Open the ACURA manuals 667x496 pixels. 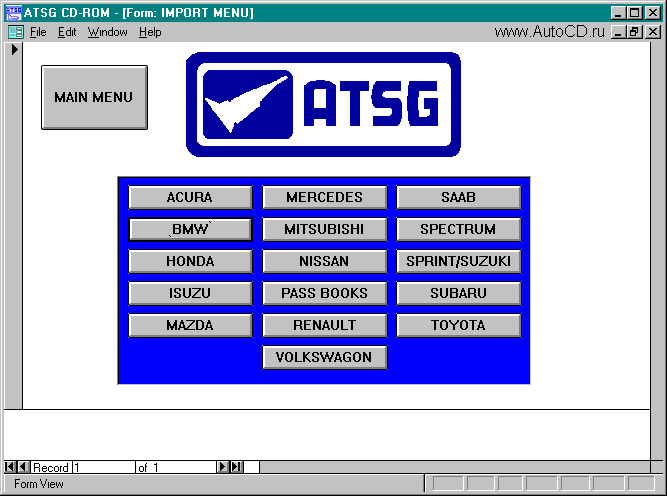pos(190,197)
